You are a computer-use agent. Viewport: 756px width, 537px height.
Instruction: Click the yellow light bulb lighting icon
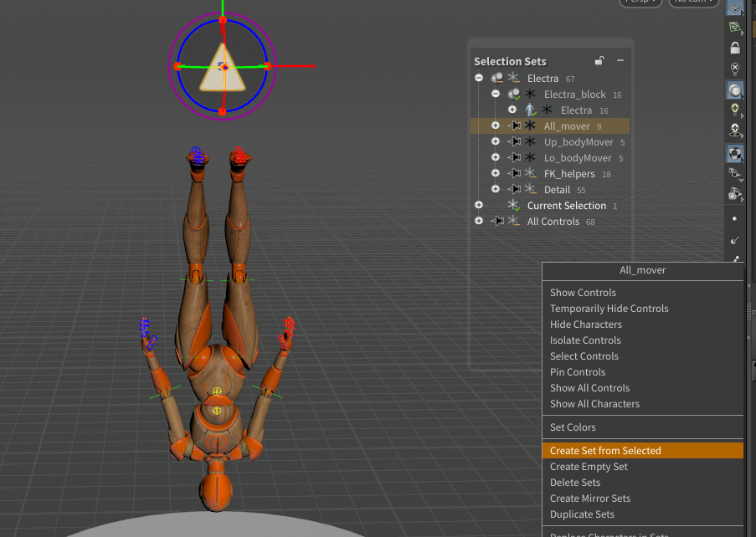point(735,110)
